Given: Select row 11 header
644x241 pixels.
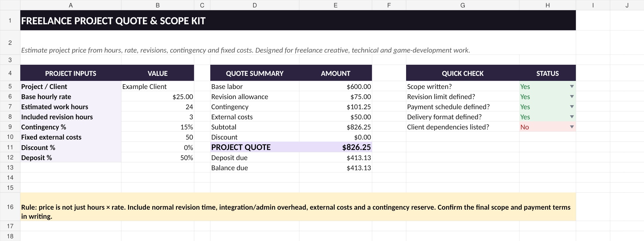Looking at the screenshot, I should [10, 147].
